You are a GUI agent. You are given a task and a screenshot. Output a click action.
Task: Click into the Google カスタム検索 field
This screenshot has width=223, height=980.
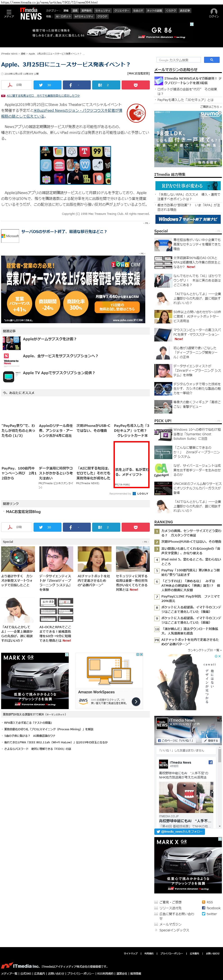(x=179, y=60)
